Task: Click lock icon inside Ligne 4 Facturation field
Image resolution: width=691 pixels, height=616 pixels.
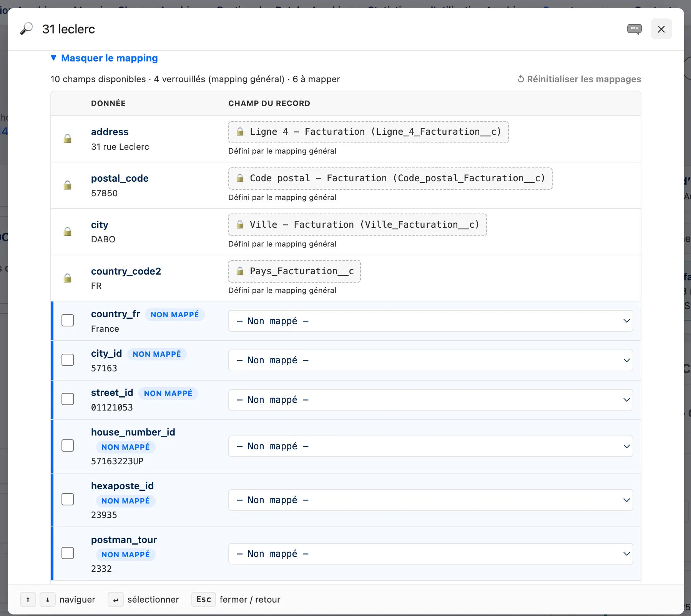Action: pos(240,132)
